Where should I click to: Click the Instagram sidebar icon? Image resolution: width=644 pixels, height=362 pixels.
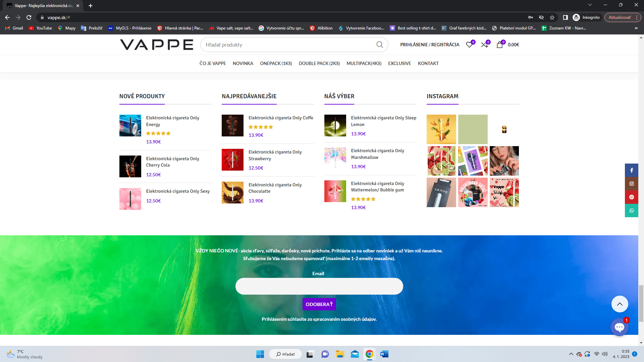632,184
